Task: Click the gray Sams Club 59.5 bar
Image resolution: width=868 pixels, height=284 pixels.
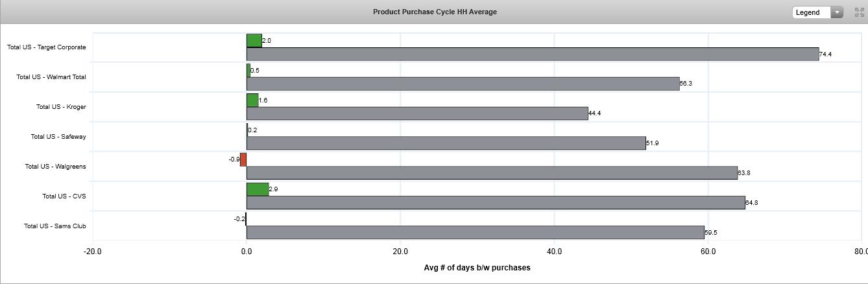Action: tap(475, 232)
